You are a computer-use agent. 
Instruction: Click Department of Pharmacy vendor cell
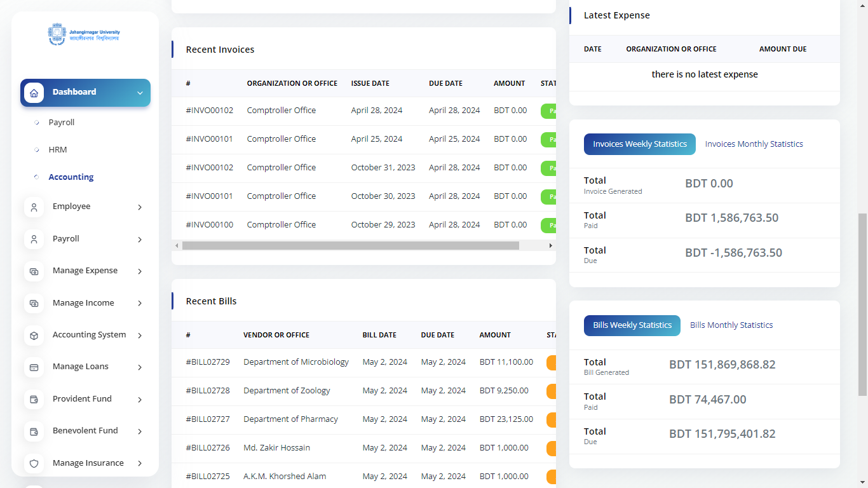(x=290, y=419)
